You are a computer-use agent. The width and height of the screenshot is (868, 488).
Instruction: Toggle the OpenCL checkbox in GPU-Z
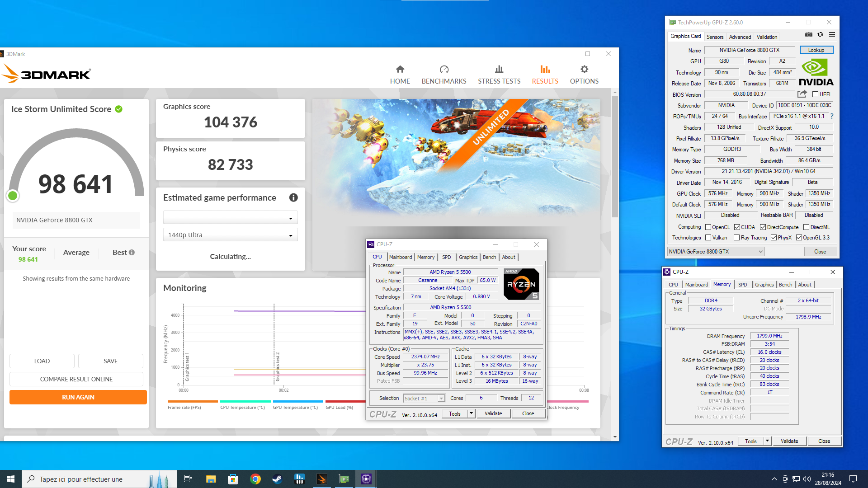[x=708, y=227]
